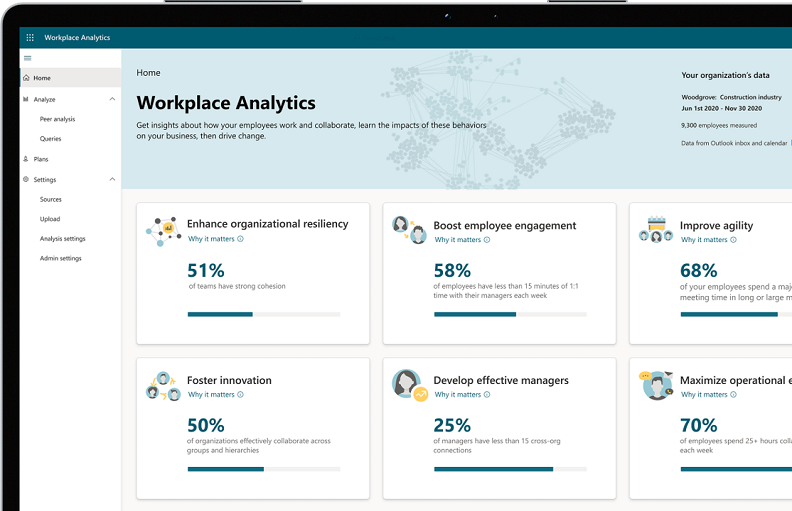Click the 25% cross-org connections progress bar
The width and height of the screenshot is (792, 511).
pyautogui.click(x=510, y=469)
